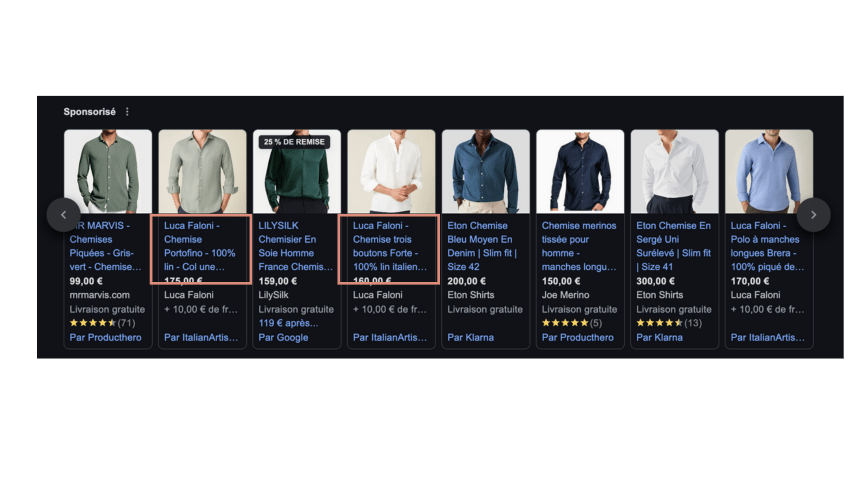
Task: Open LILYSILK Chemisier En Soie Homme link
Action: [x=295, y=246]
